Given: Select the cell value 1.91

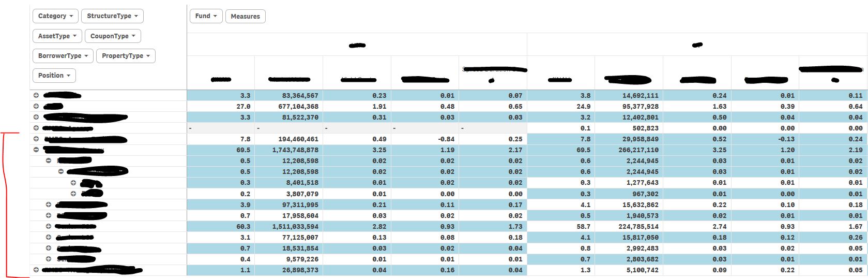Looking at the screenshot, I should (357, 107).
